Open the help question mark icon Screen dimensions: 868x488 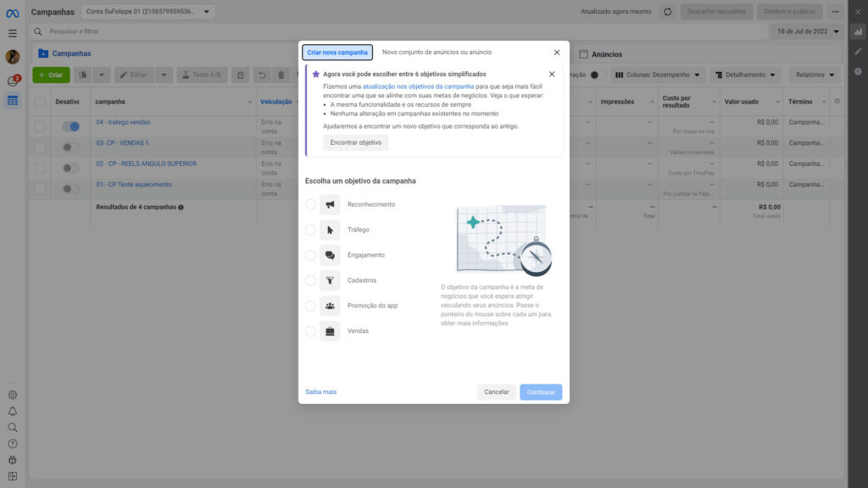click(12, 443)
